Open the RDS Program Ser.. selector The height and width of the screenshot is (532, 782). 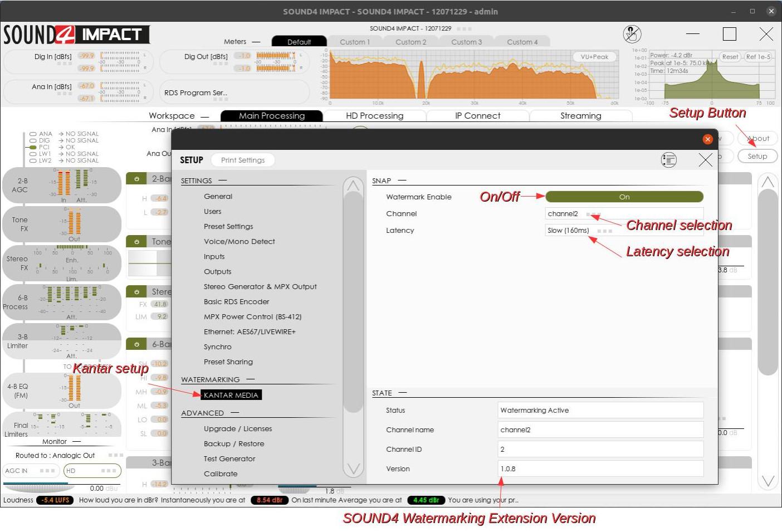234,92
